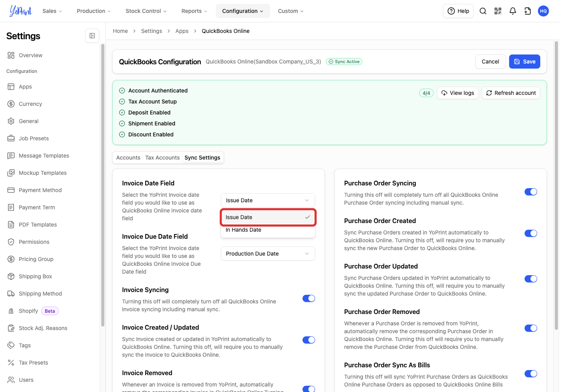
Task: Switch to the Tax Accounts tab
Action: tap(162, 158)
